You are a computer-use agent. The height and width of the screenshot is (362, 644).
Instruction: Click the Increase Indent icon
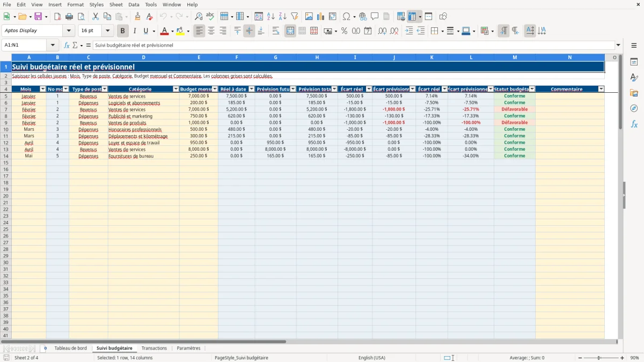pos(409,31)
